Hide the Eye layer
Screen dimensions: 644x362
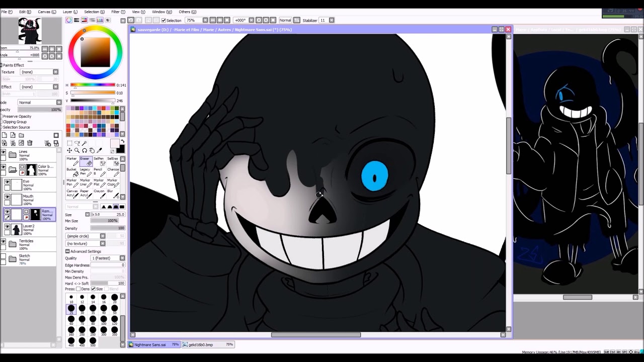point(7,182)
